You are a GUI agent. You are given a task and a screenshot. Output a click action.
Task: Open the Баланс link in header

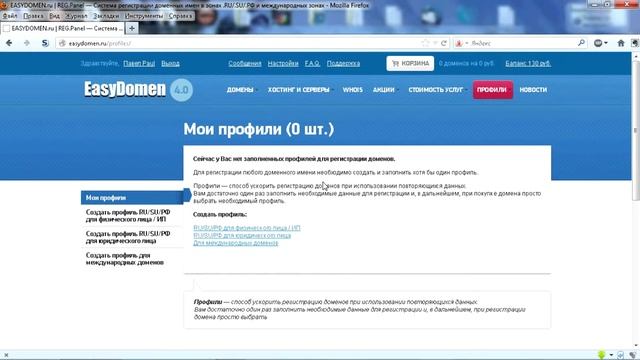(x=528, y=63)
